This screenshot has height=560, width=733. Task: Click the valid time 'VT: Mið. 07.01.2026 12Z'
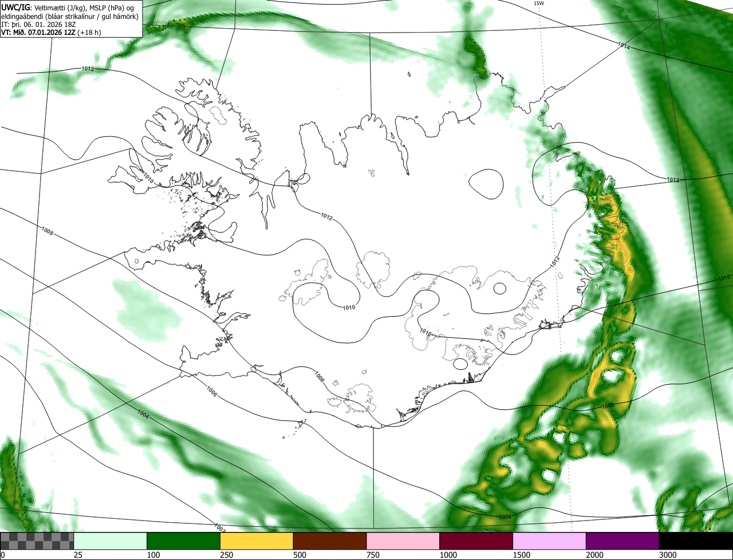click(x=38, y=32)
